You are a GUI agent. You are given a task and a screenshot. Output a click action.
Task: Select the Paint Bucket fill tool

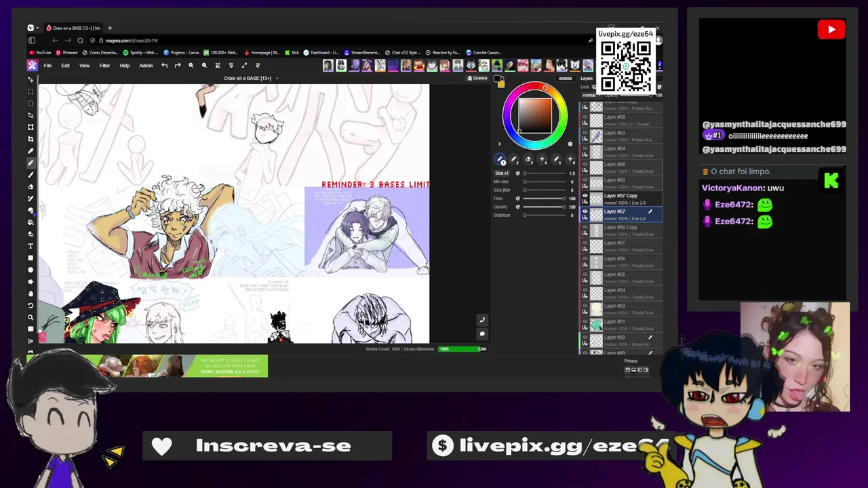pos(31,222)
